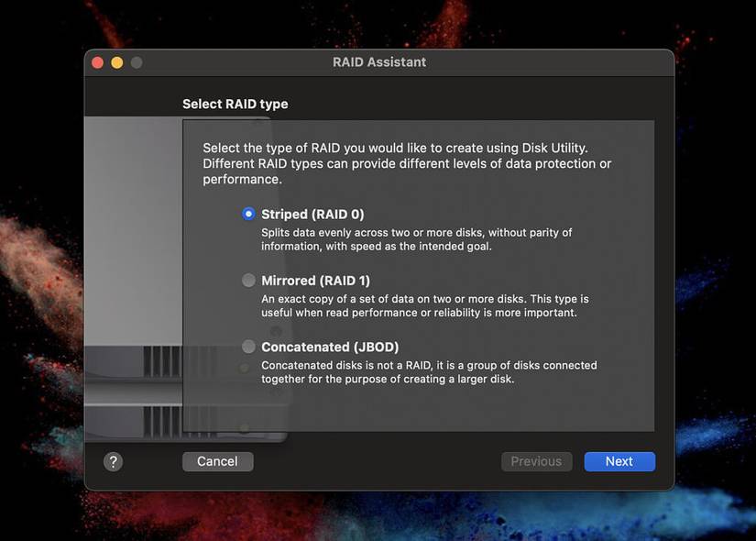
Task: Choose the Mirrored (RAID 1) radio option
Action: pyautogui.click(x=248, y=281)
